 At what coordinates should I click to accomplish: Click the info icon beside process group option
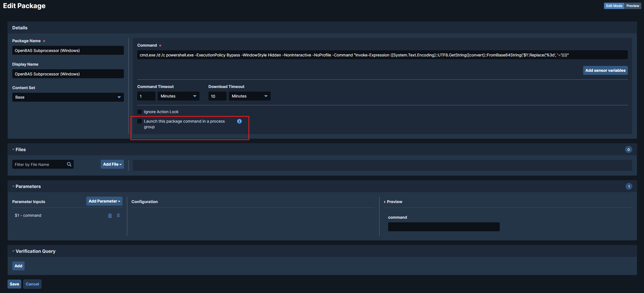pyautogui.click(x=239, y=121)
